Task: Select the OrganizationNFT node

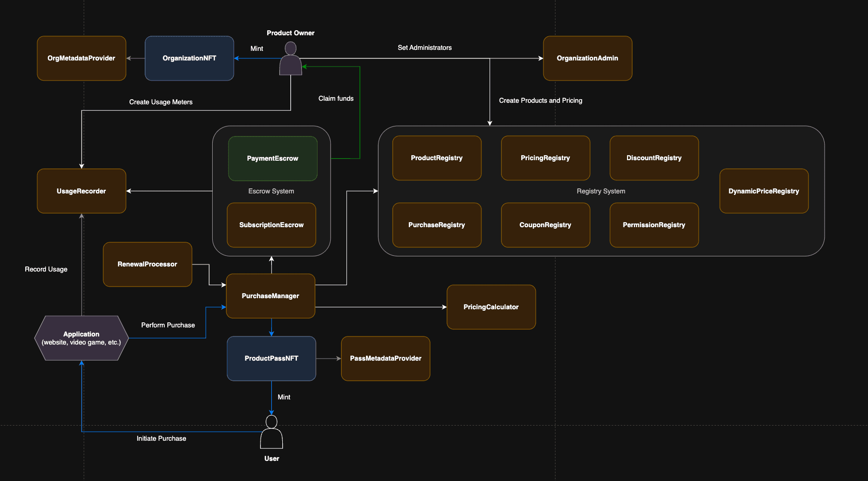Action: pos(189,58)
